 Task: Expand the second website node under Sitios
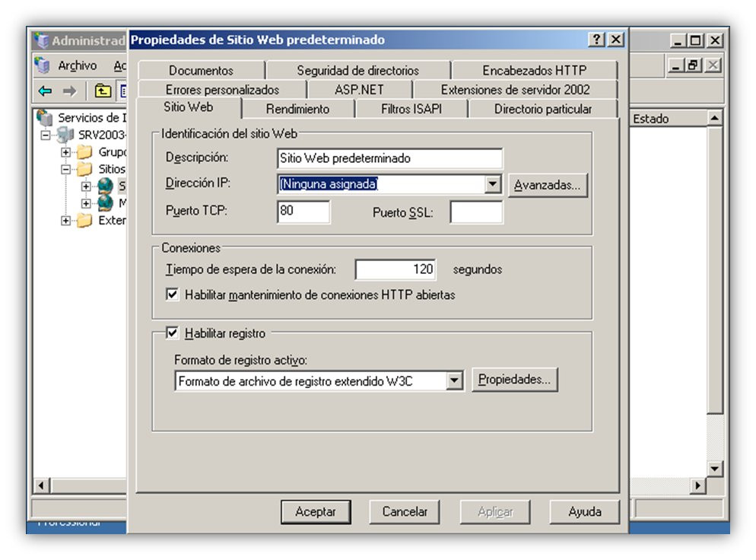coord(86,204)
